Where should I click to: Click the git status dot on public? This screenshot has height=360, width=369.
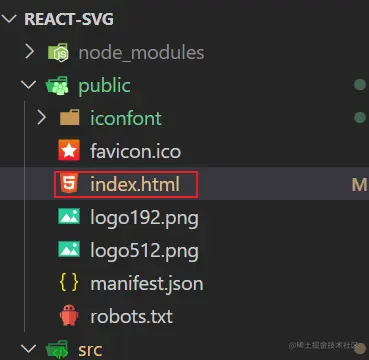pos(360,85)
